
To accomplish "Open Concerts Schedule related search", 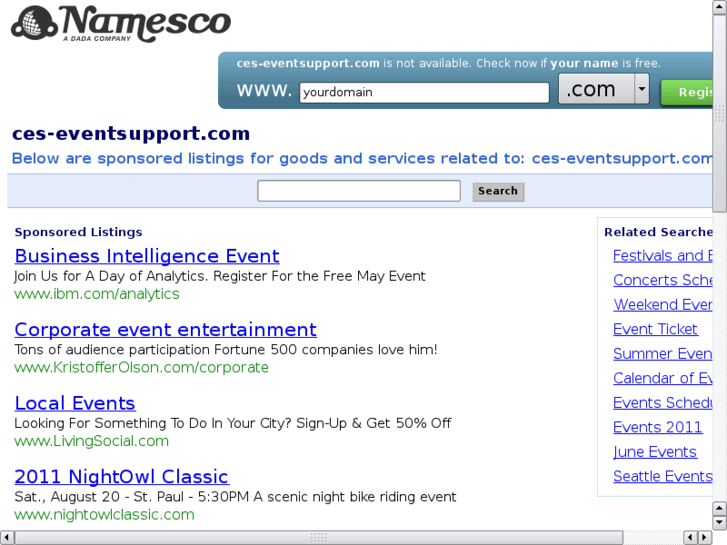I will click(x=663, y=280).
